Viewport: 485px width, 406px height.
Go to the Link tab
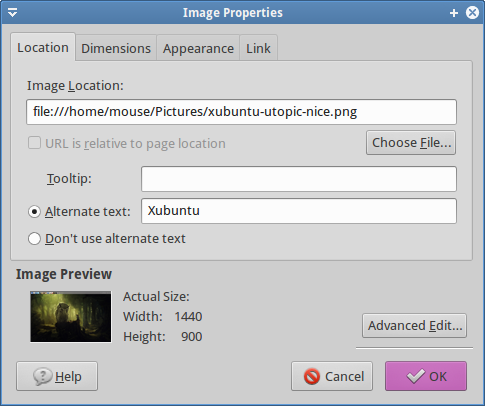point(258,48)
